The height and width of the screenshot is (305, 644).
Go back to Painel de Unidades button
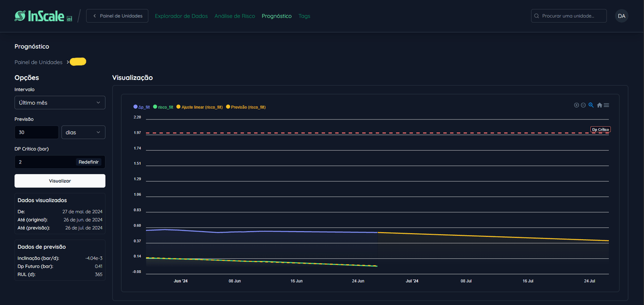coord(117,16)
